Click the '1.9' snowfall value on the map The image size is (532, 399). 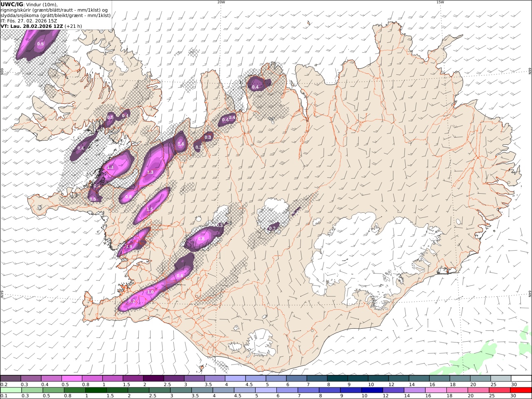[129, 247]
